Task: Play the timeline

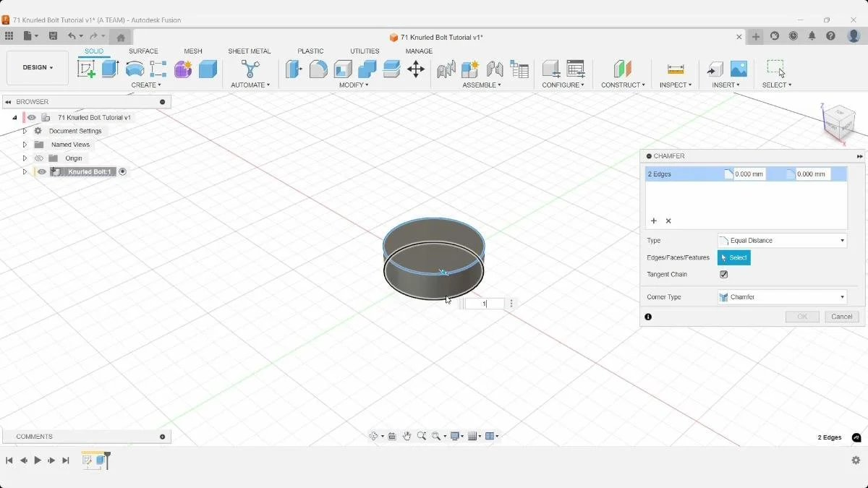Action: pos(38,461)
